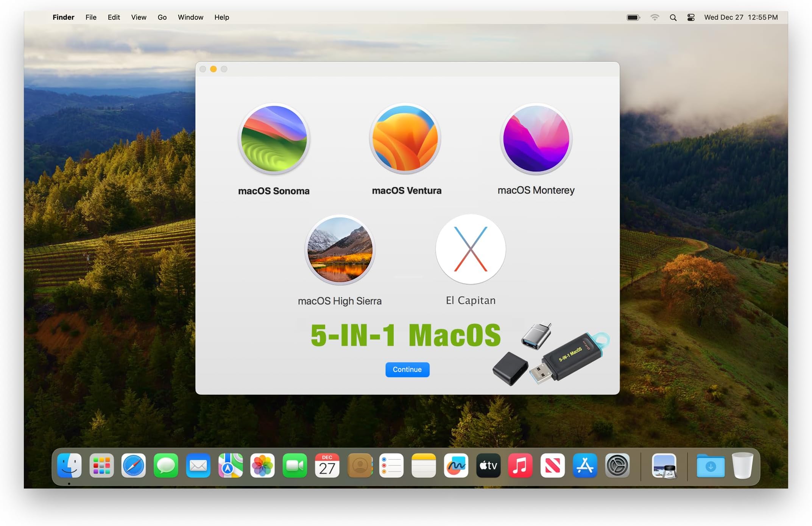
Task: Click the macOS Ventura label
Action: [x=407, y=190]
